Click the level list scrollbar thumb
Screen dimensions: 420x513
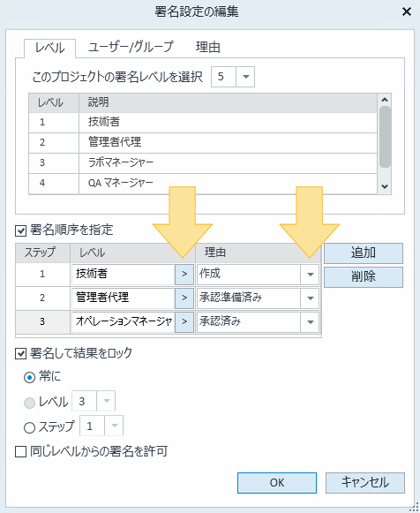click(385, 137)
